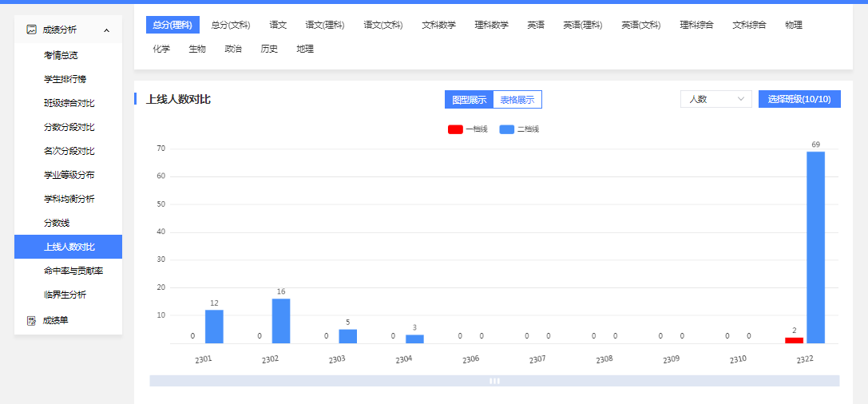Click the red bar for class 2322
This screenshot has height=404, width=868.
point(795,340)
